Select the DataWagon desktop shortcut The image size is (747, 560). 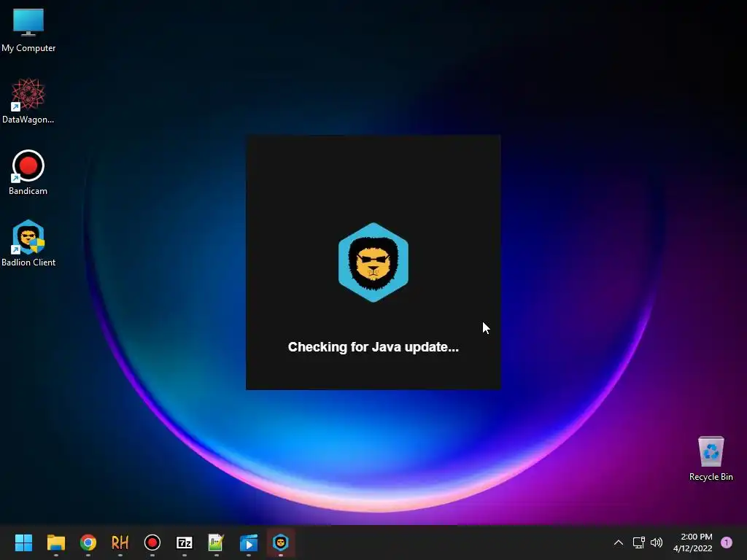pos(28,101)
